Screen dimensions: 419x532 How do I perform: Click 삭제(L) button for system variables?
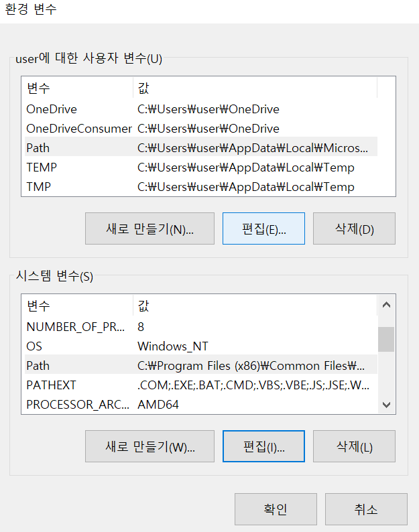coord(354,446)
